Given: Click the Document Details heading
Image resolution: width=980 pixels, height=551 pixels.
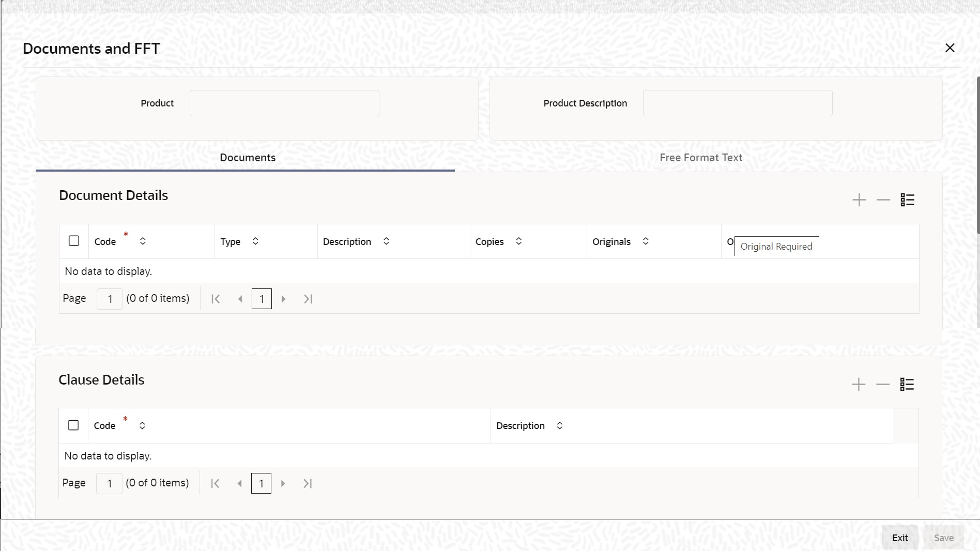Looking at the screenshot, I should tap(113, 195).
